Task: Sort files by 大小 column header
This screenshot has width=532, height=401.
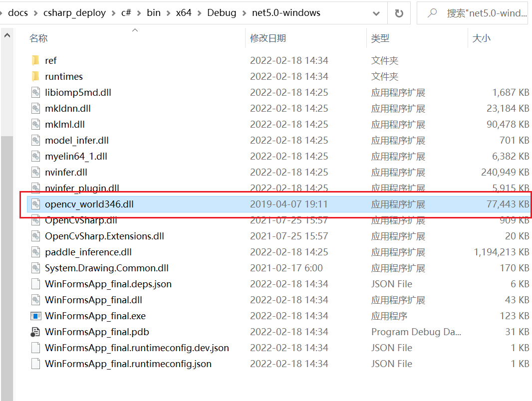Action: click(x=482, y=38)
